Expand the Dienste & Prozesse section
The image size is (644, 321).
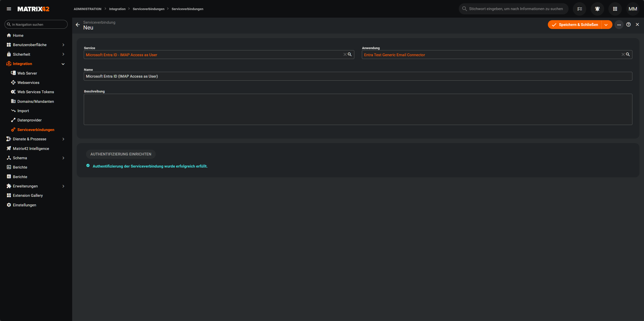click(x=63, y=139)
